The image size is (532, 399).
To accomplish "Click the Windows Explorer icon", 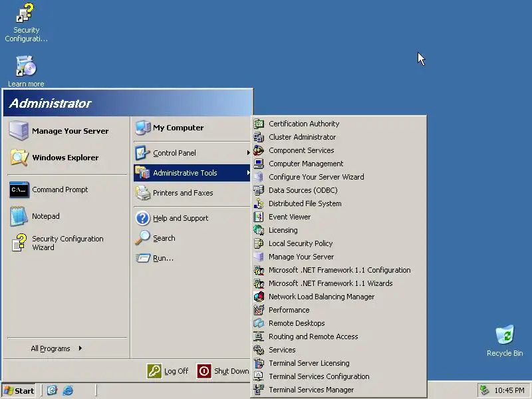I will pyautogui.click(x=19, y=158).
